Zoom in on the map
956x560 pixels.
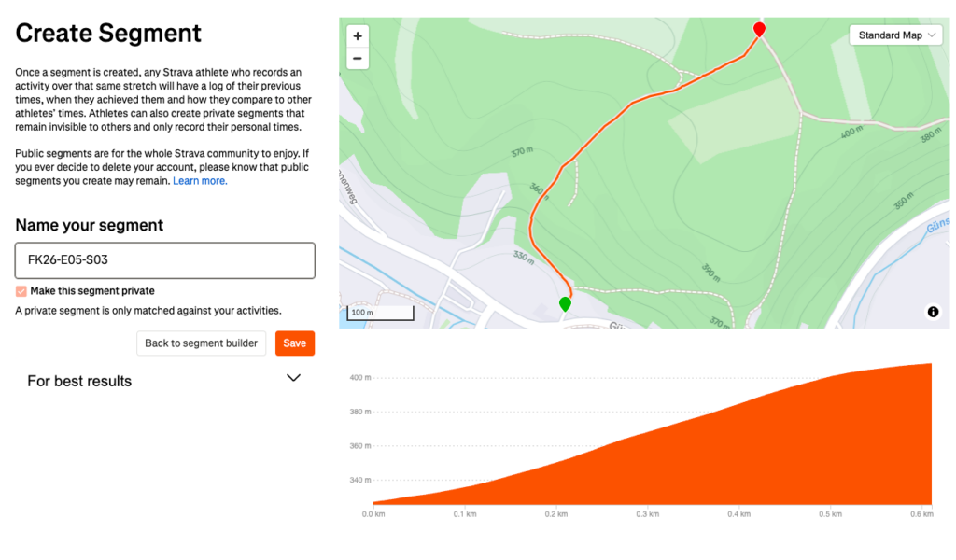tap(358, 36)
